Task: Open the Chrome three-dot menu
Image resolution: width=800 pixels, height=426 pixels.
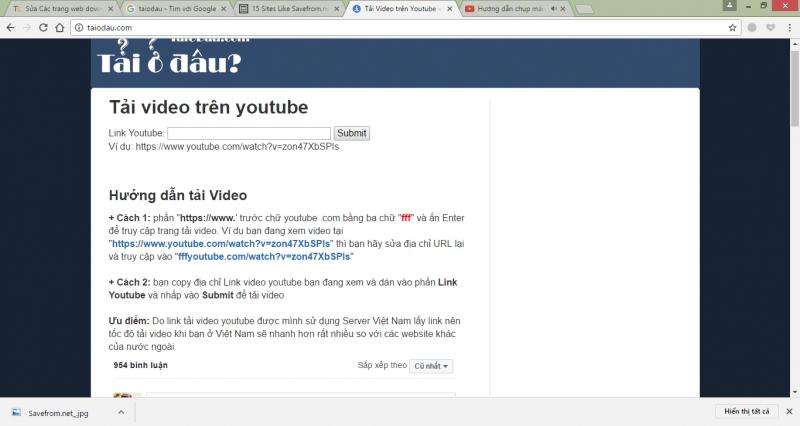Action: (790, 27)
